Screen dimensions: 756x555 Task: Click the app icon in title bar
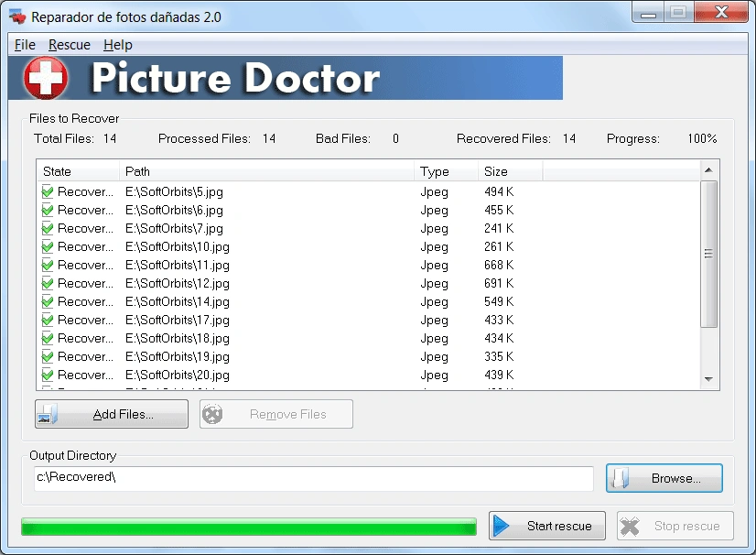[x=16, y=17]
